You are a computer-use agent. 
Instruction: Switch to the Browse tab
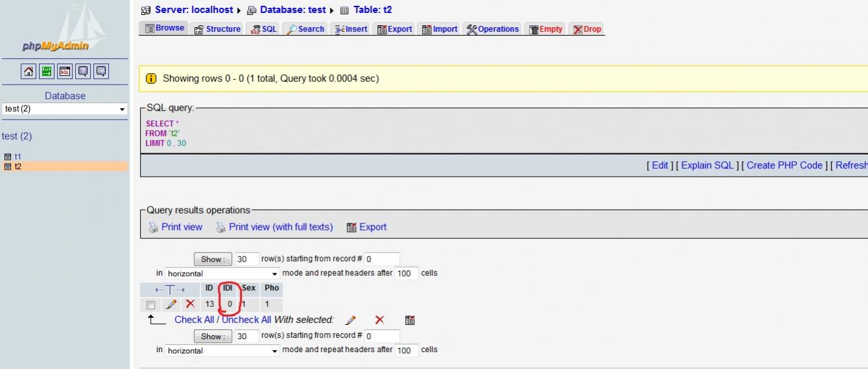pyautogui.click(x=165, y=28)
